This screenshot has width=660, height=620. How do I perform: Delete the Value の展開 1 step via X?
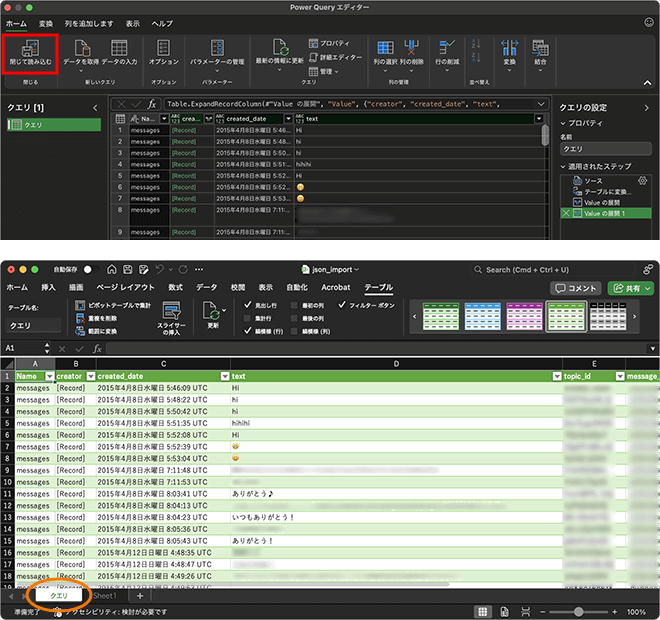tap(566, 213)
